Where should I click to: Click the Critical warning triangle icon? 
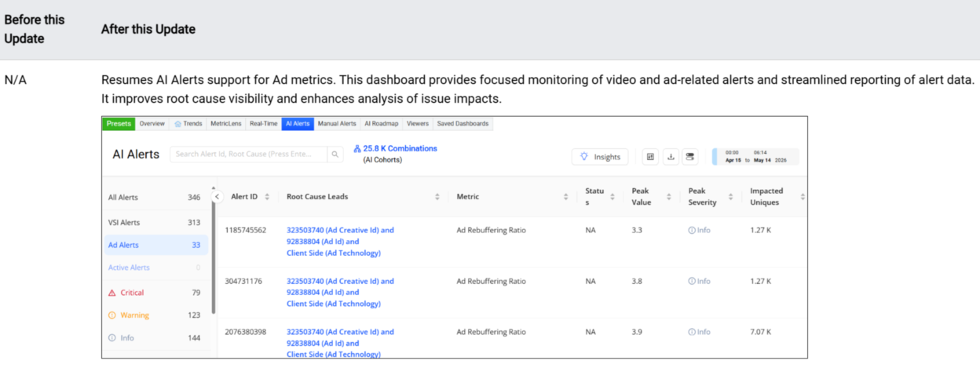(x=112, y=293)
